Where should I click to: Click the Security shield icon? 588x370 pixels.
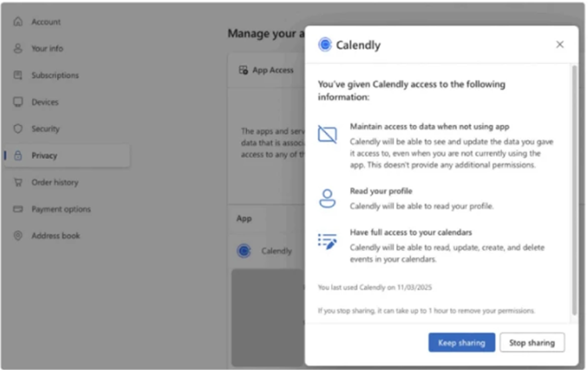pyautogui.click(x=18, y=129)
